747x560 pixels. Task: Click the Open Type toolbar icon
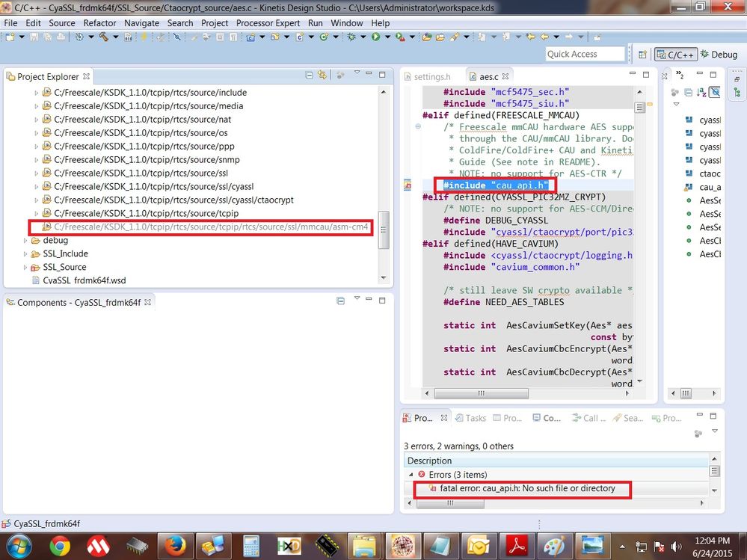coord(427,37)
